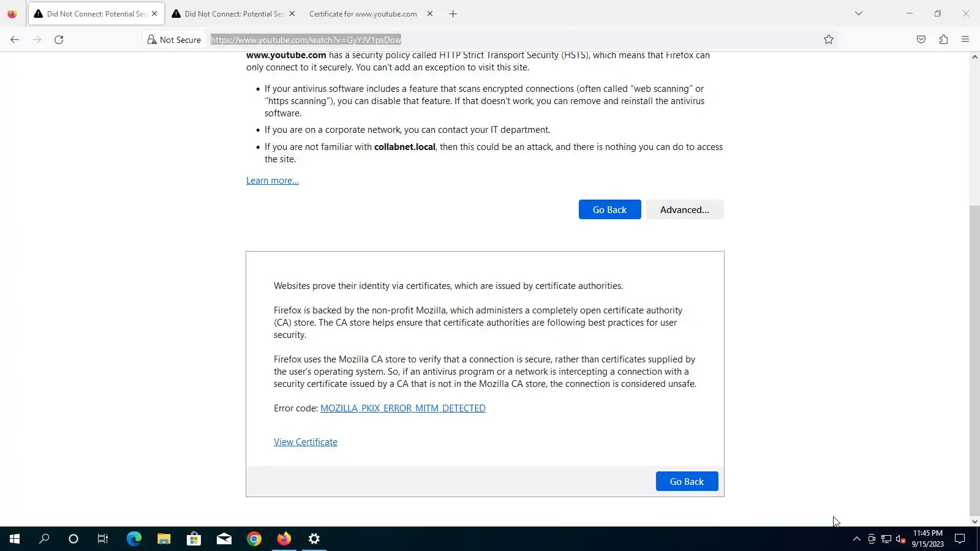980x551 pixels.
Task: Close the Certificate for www.youtube.com tab
Action: coord(430,13)
